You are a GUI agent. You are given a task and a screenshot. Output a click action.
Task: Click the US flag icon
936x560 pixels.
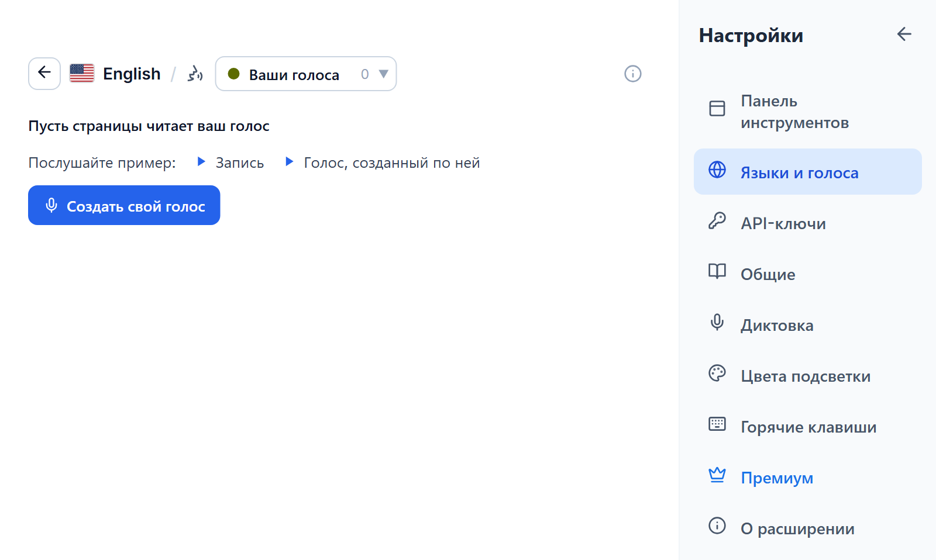click(82, 74)
